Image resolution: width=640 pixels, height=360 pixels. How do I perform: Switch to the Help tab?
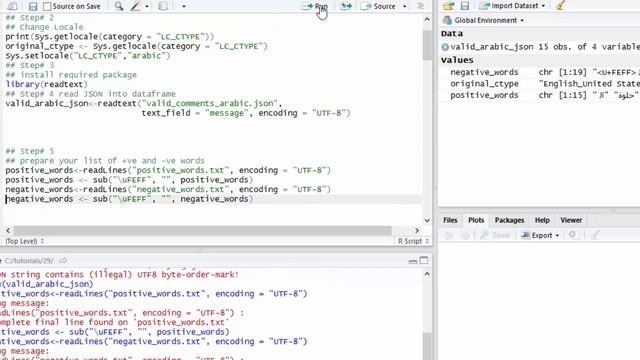(542, 220)
